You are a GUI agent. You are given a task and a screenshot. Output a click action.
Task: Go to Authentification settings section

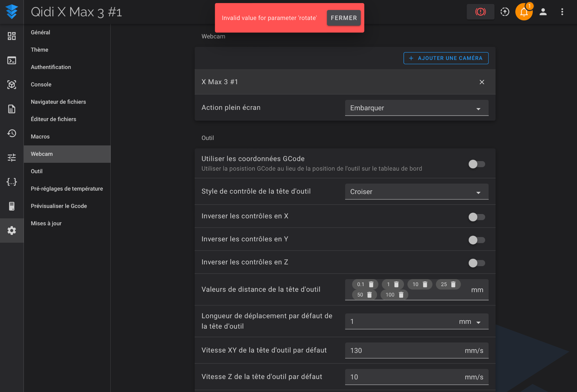tap(67, 67)
